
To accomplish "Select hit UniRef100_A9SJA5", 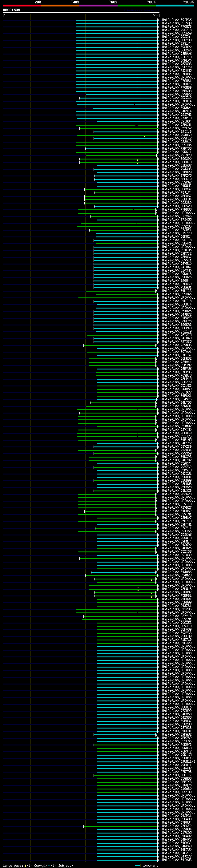I will pos(176,145).
